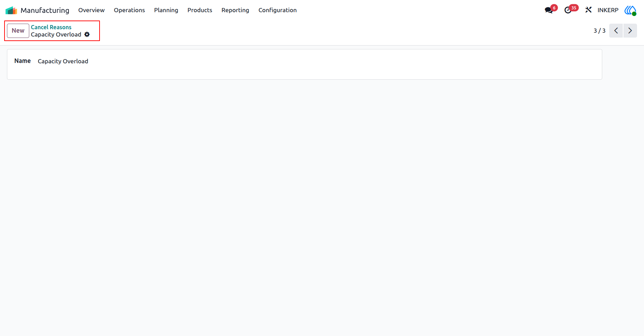Go to the next record arrow
This screenshot has width=644, height=336.
tap(630, 31)
